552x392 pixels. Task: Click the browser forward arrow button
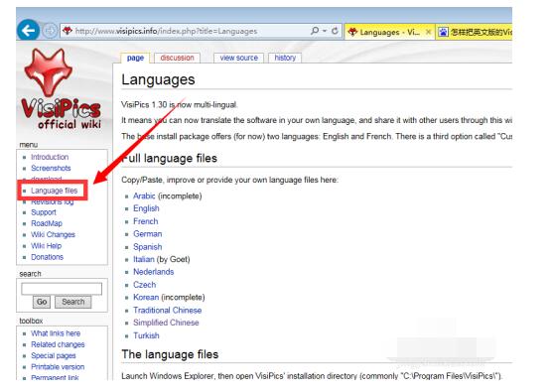50,31
